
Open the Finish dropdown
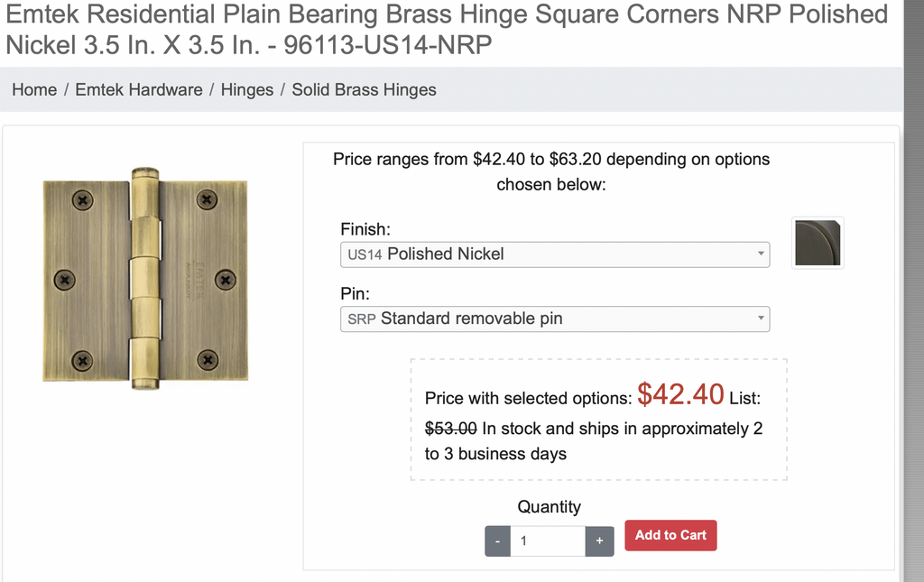point(555,254)
